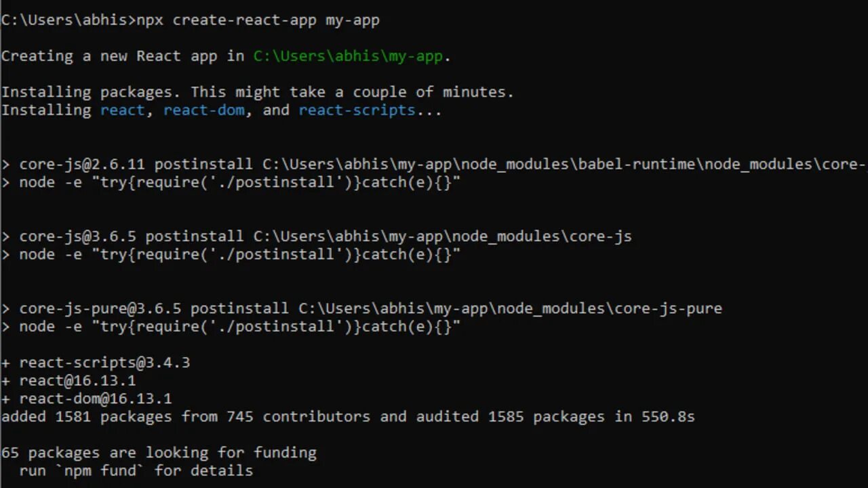Click the node -e line under core-js@3.6.5

(x=231, y=254)
